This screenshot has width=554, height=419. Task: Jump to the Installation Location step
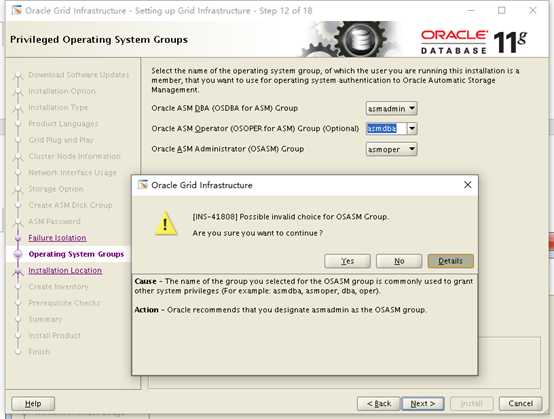[65, 270]
